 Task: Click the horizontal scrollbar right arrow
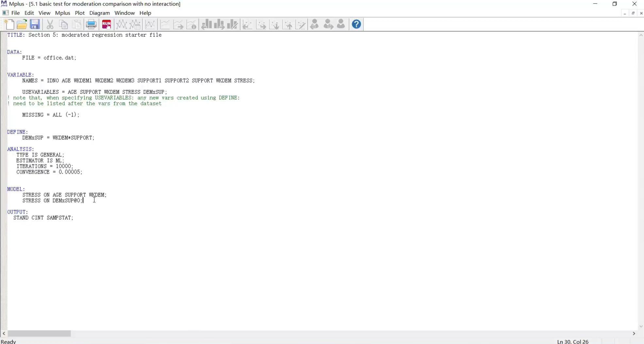634,334
